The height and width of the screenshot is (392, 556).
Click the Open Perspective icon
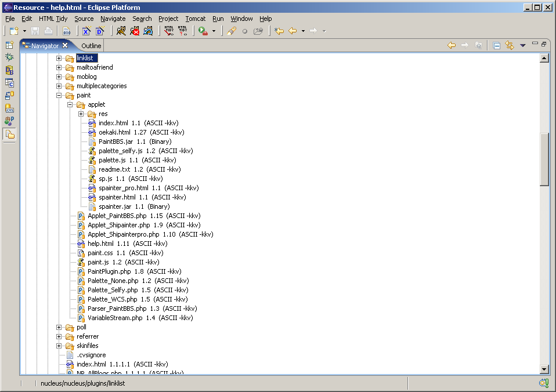(x=9, y=45)
